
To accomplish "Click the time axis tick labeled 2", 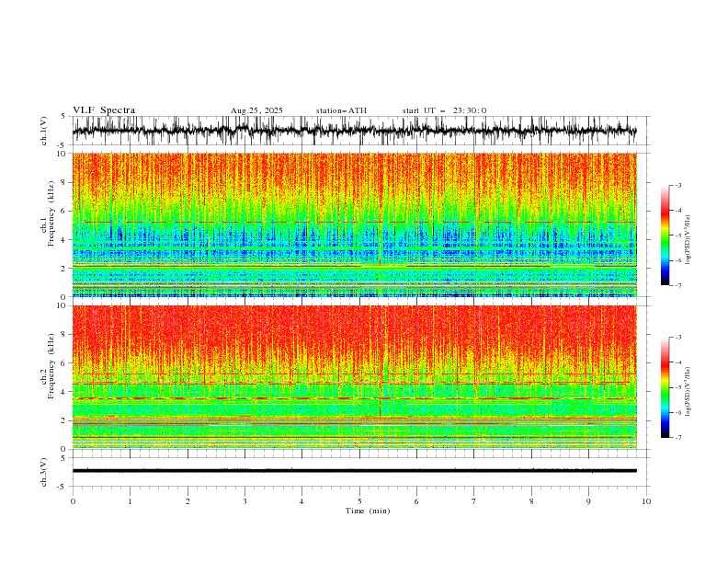I will 188,501.
